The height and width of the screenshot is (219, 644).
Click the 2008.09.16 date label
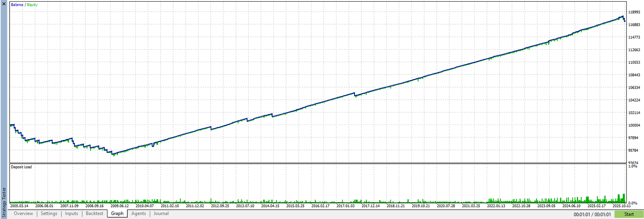pos(95,206)
